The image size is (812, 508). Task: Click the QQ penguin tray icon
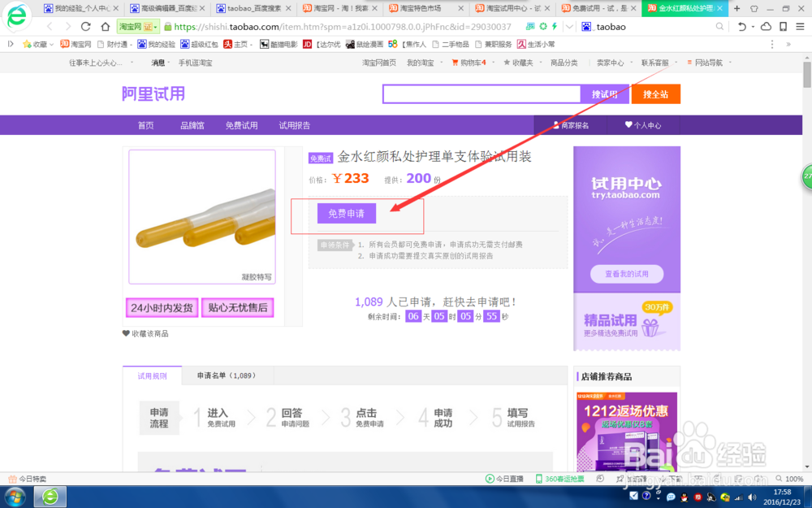pos(684,497)
